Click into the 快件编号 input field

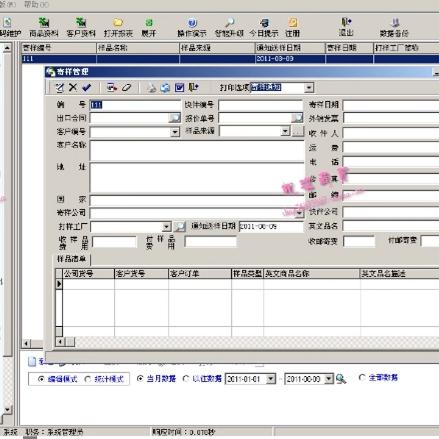tap(260, 105)
